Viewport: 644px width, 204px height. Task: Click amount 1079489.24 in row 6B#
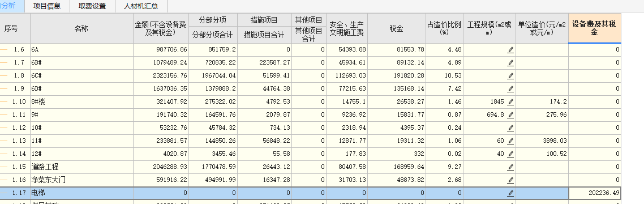(170, 63)
